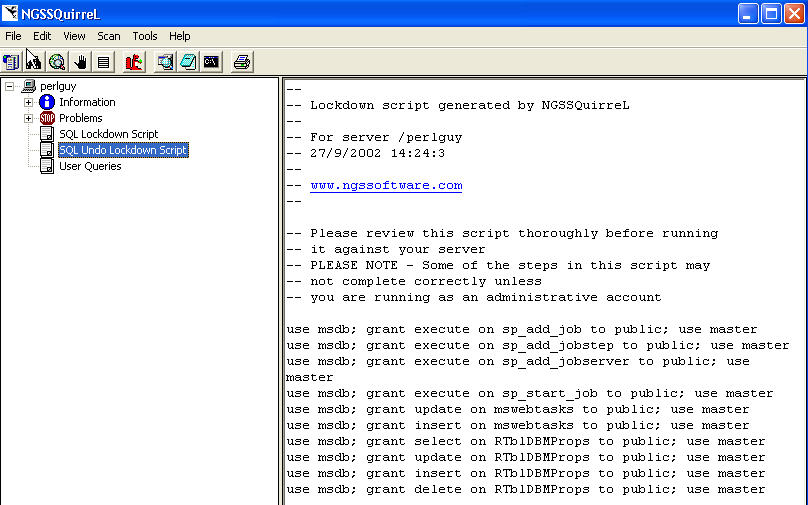Open the C:\ command prompt icon
Viewport: 808px width, 505px height.
212,62
